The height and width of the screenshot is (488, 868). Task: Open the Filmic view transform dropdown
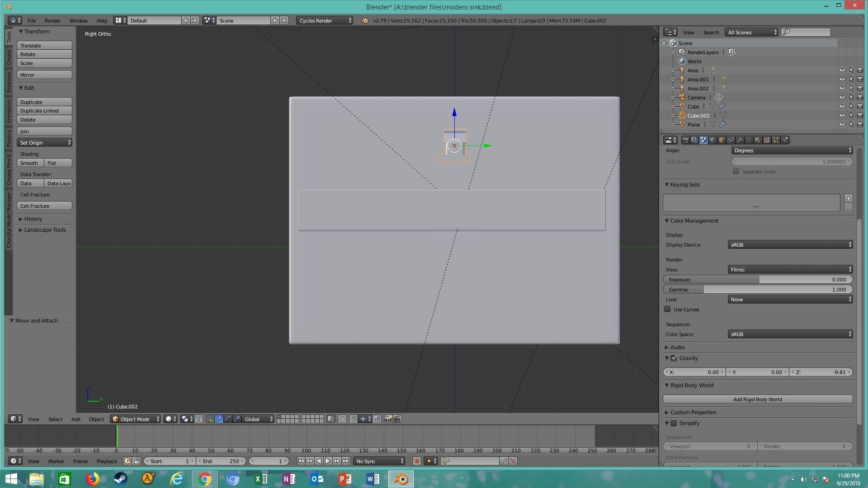click(x=790, y=270)
